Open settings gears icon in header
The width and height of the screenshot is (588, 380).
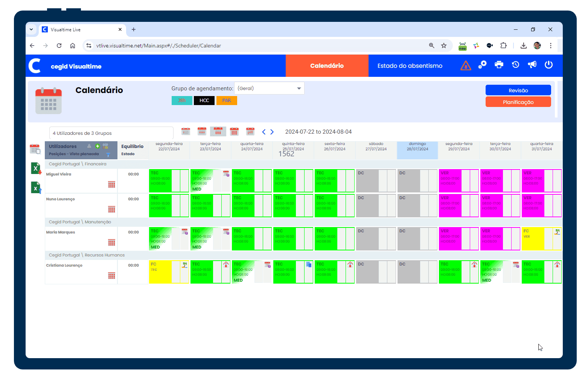482,65
